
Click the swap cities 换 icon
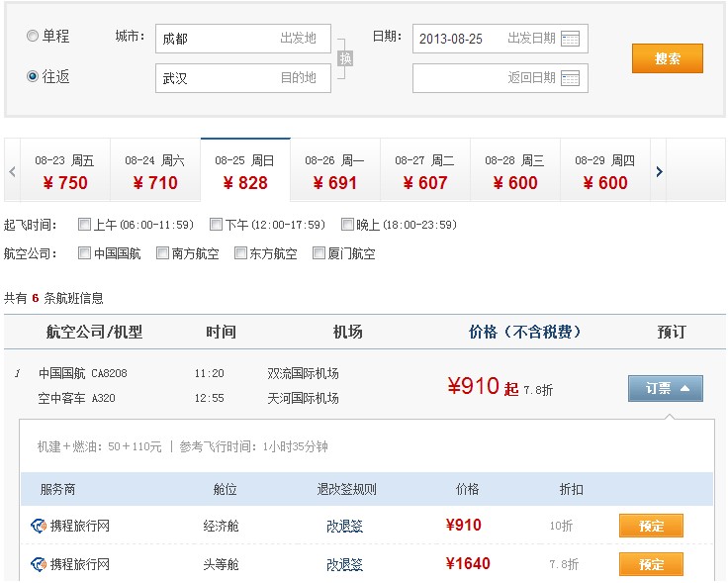(344, 58)
